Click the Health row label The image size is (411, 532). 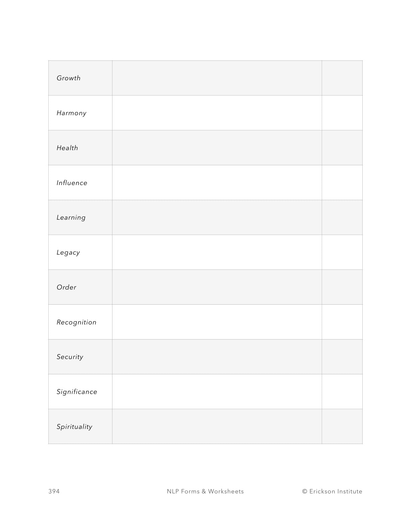click(67, 148)
